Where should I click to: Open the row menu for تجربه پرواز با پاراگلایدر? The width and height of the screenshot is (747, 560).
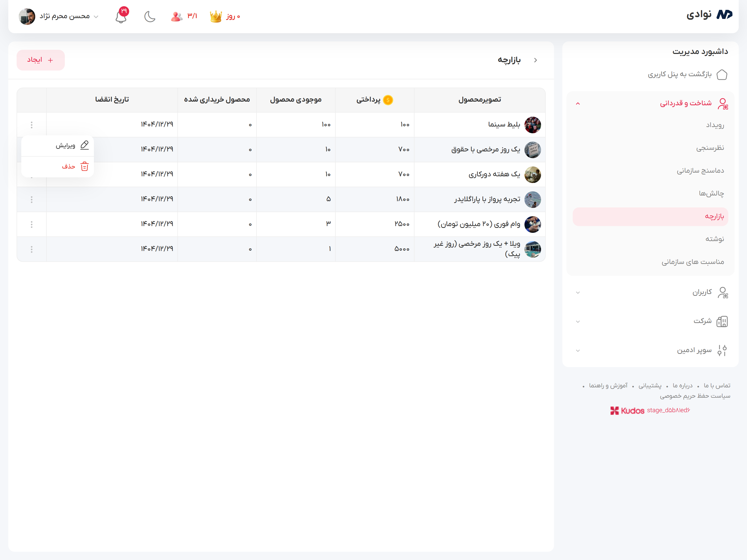tap(31, 199)
